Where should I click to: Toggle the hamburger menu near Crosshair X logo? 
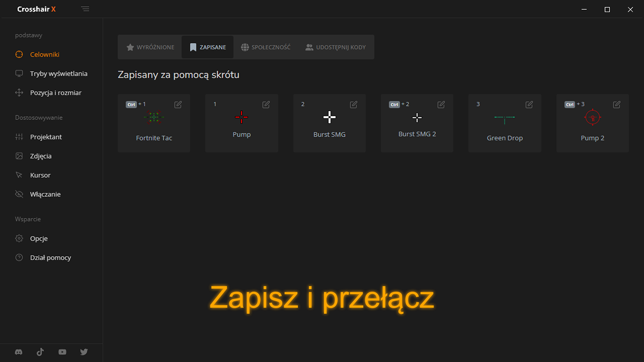tap(85, 9)
